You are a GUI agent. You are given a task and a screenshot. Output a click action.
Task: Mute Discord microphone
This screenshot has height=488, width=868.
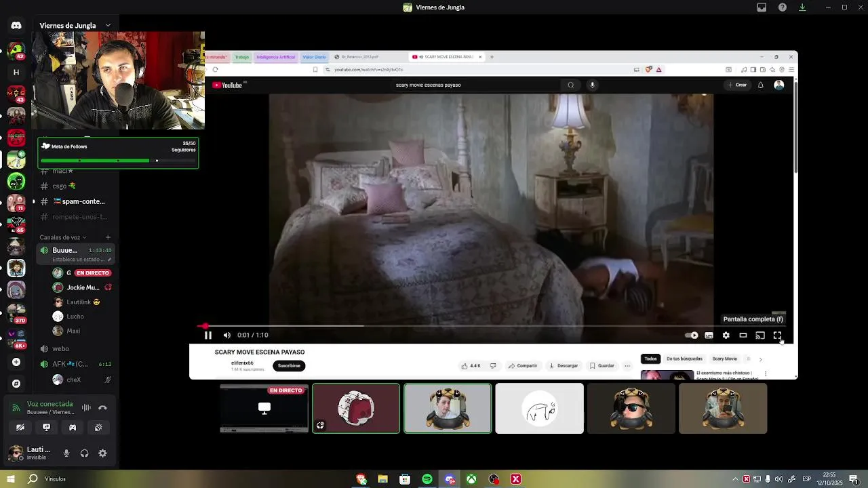point(66,453)
